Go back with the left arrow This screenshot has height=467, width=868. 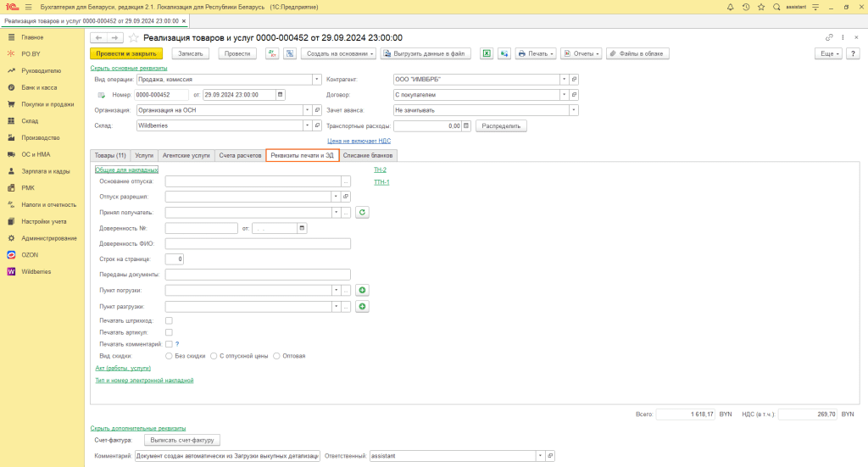[98, 37]
